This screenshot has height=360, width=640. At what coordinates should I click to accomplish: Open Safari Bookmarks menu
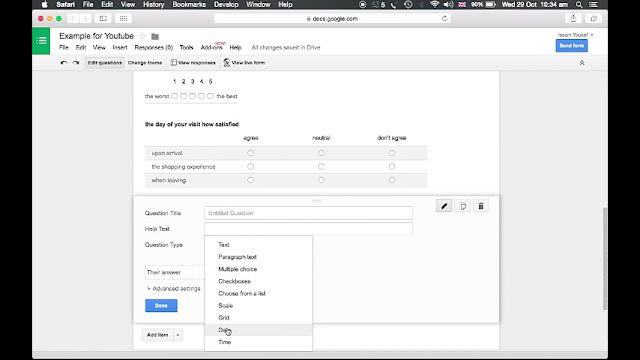pos(189,4)
